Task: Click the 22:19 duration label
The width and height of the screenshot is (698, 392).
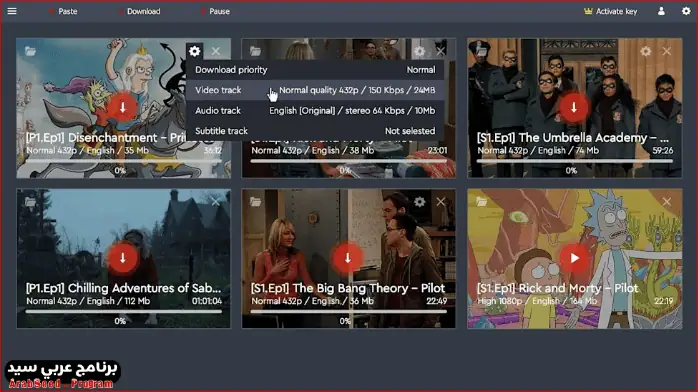Action: [664, 301]
